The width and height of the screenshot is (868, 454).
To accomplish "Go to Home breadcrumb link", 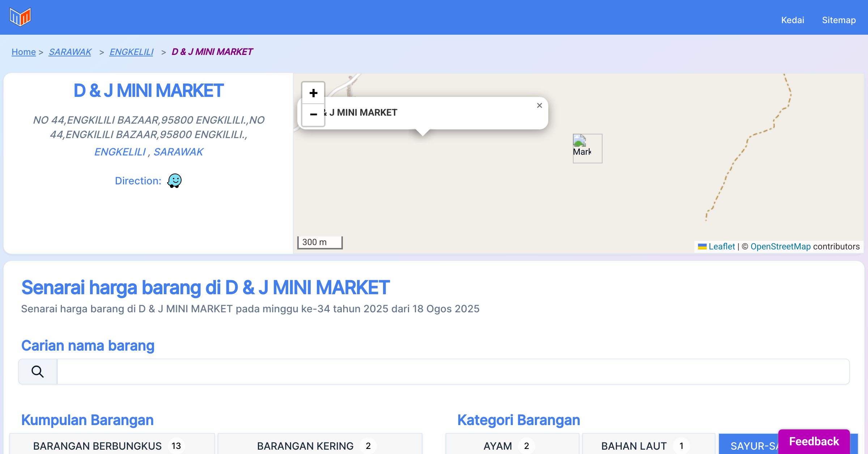I will click(24, 52).
